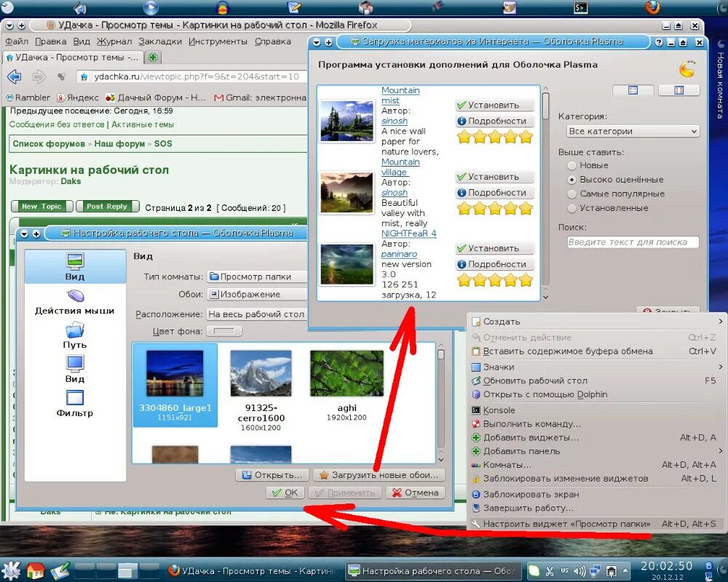Open the device notifier tray icon
Viewport: 728px width, 582px height.
click(x=612, y=571)
